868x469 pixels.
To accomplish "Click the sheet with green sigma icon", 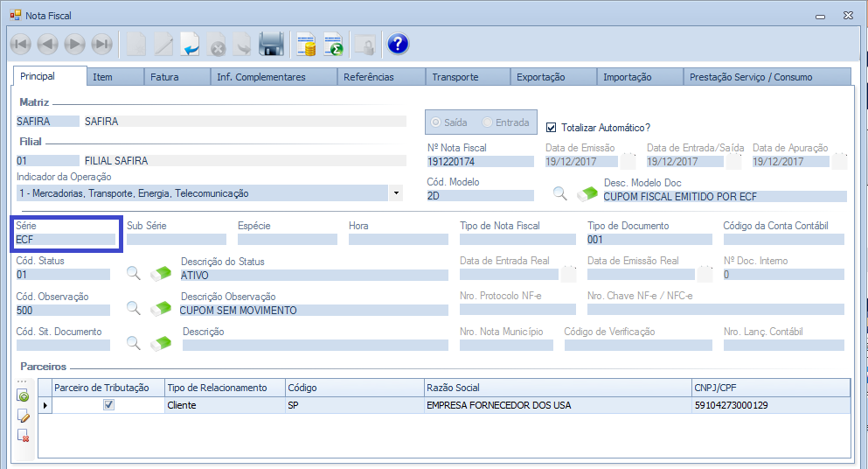I will click(333, 44).
